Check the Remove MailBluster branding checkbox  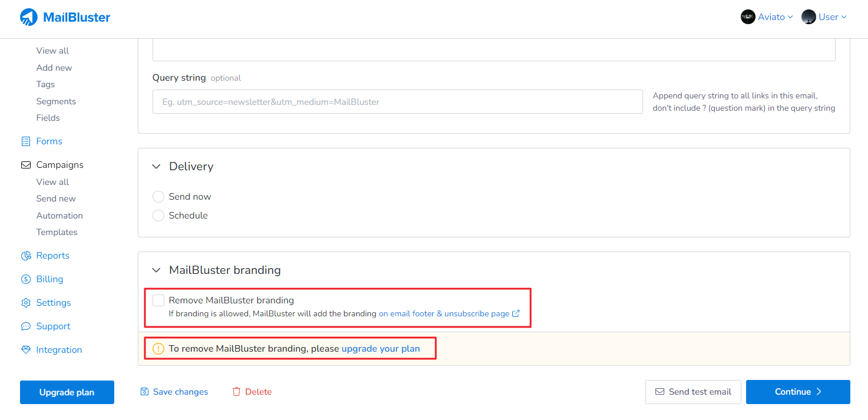[158, 300]
